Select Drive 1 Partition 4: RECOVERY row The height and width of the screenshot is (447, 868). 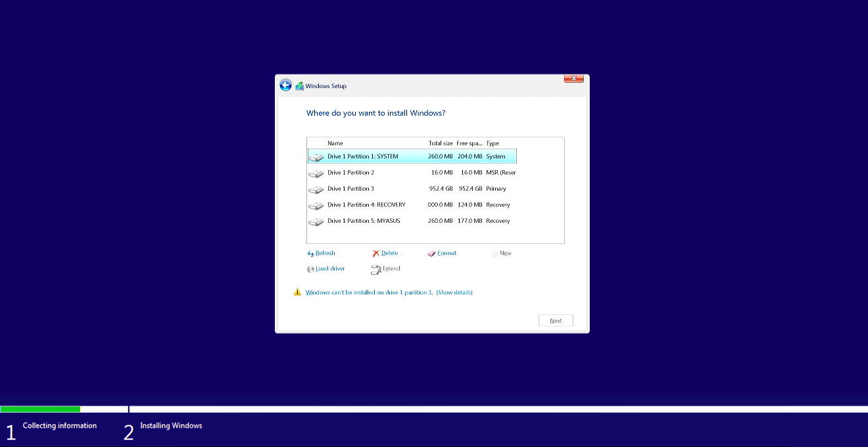(412, 205)
